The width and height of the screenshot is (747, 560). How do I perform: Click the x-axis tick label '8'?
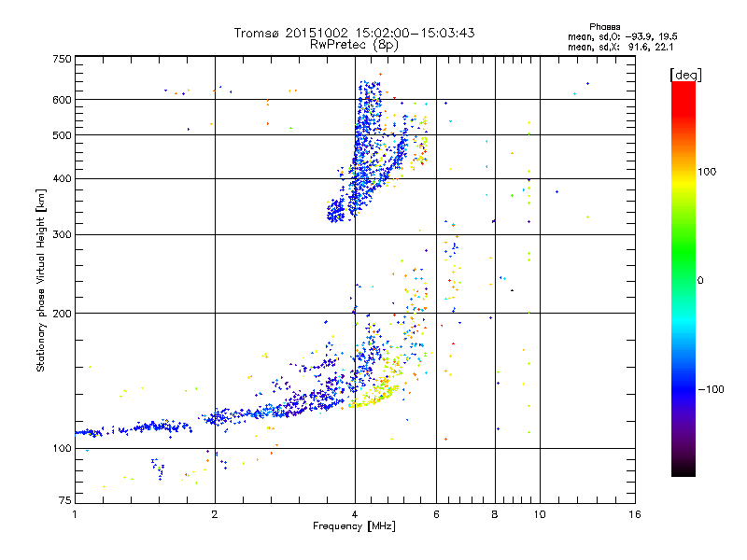coord(495,514)
